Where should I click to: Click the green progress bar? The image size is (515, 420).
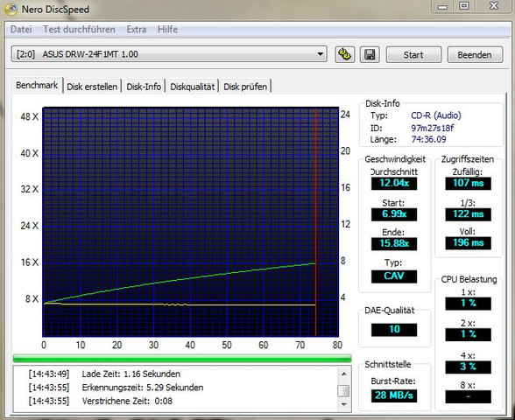tap(182, 358)
